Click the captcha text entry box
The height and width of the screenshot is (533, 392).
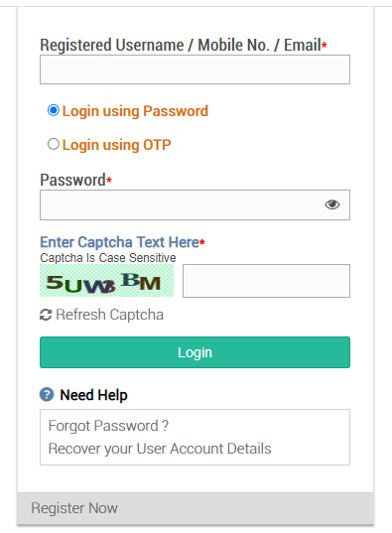pos(266,281)
